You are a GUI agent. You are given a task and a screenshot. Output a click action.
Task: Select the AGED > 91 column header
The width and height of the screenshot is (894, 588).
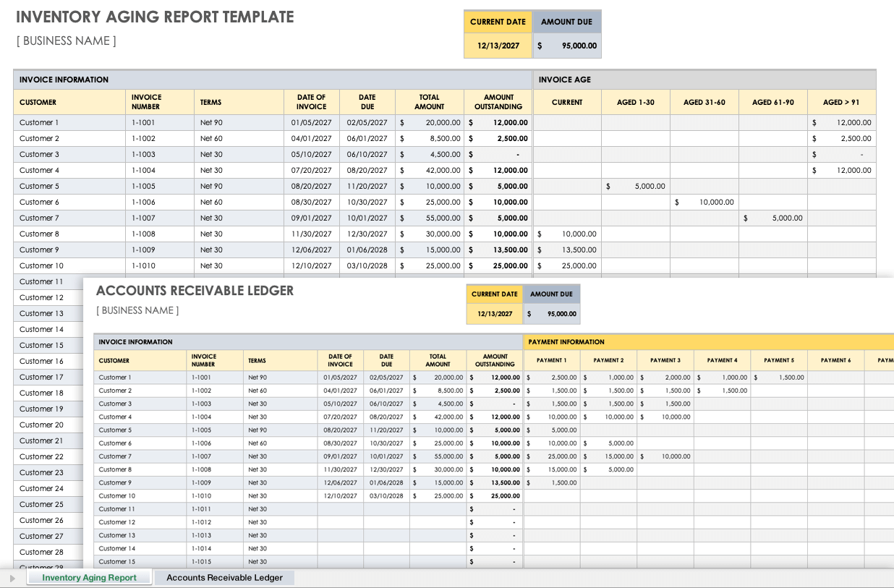[x=841, y=102]
